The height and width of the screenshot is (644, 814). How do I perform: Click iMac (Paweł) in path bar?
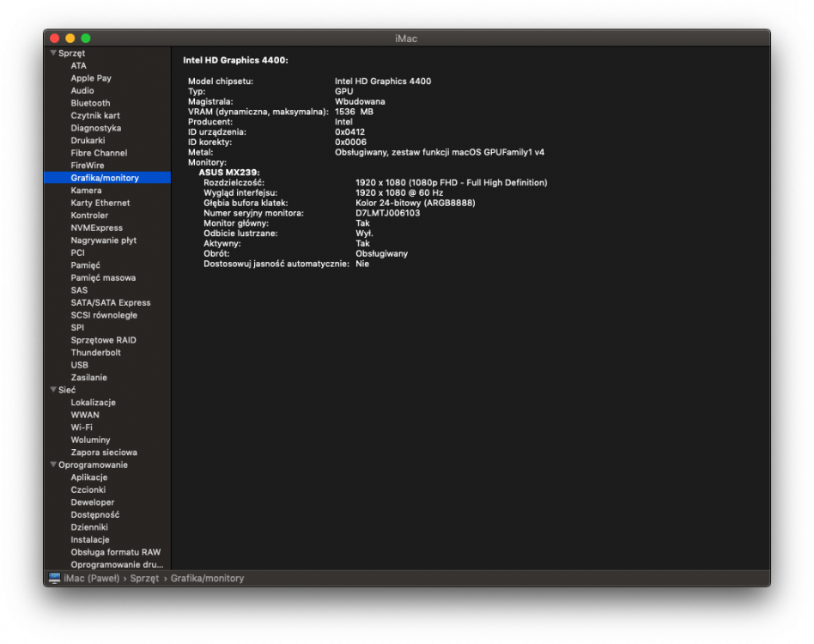[91, 578]
